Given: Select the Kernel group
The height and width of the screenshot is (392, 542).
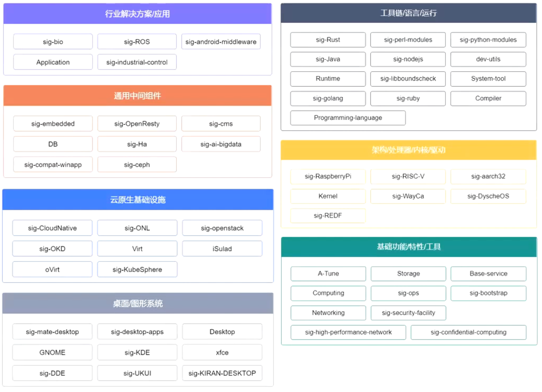Looking at the screenshot, I should pos(328,196).
